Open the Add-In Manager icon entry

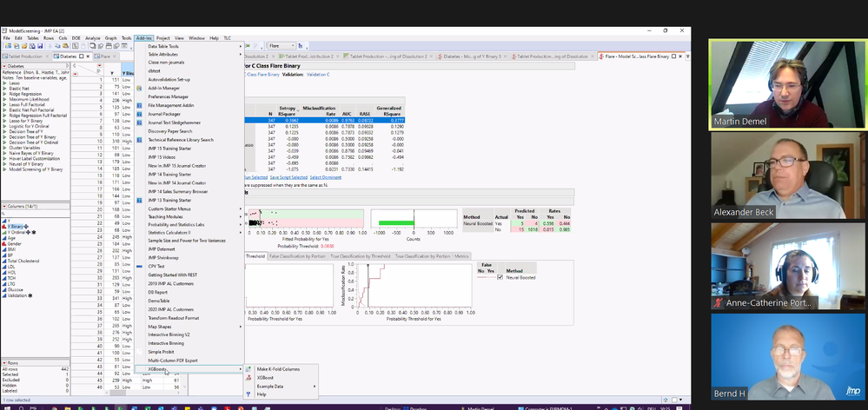(x=140, y=88)
